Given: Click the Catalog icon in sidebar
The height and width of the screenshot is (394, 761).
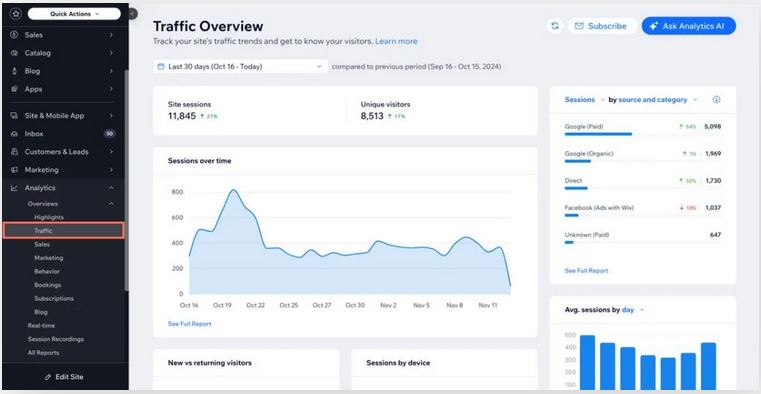Looking at the screenshot, I should [x=14, y=53].
